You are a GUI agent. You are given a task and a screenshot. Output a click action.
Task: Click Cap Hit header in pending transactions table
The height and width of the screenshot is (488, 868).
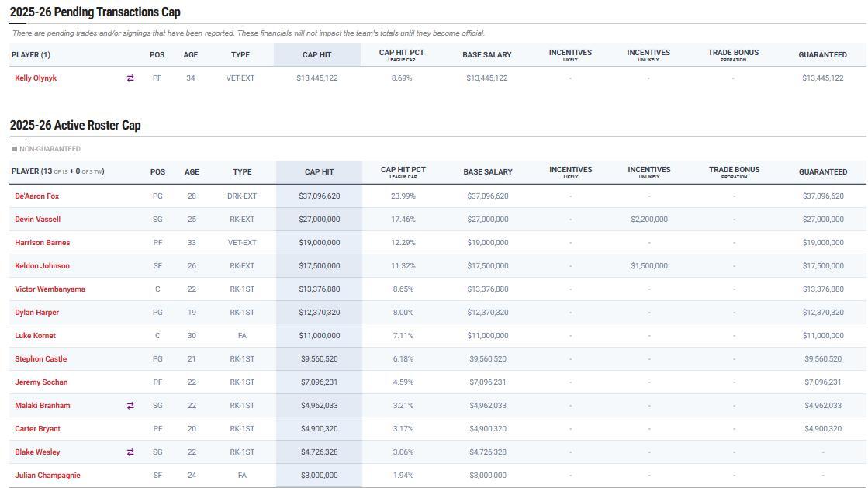(316, 55)
